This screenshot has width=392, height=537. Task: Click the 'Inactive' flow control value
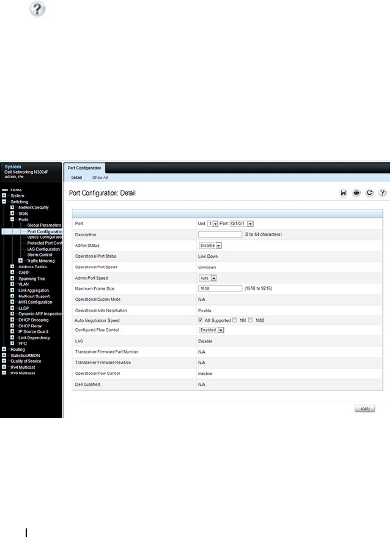[x=205, y=374]
